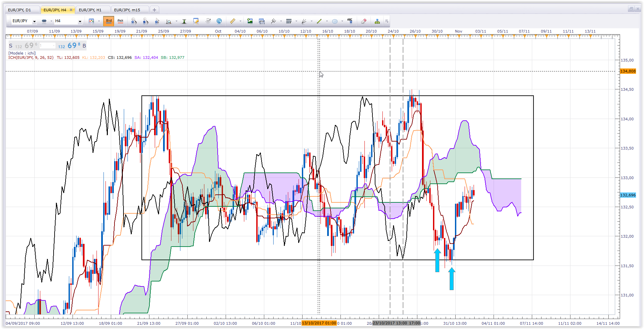This screenshot has height=329, width=644.
Task: Click the TL: 132,605 value
Action: point(68,57)
